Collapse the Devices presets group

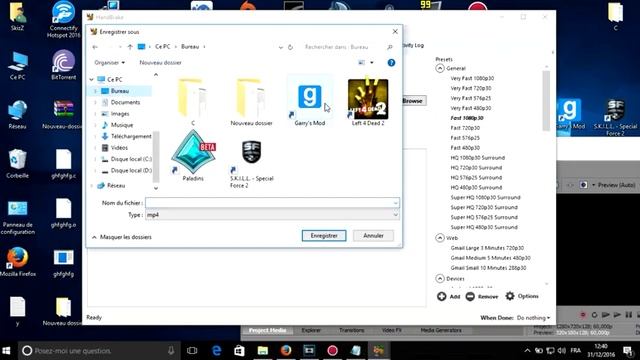click(440, 278)
